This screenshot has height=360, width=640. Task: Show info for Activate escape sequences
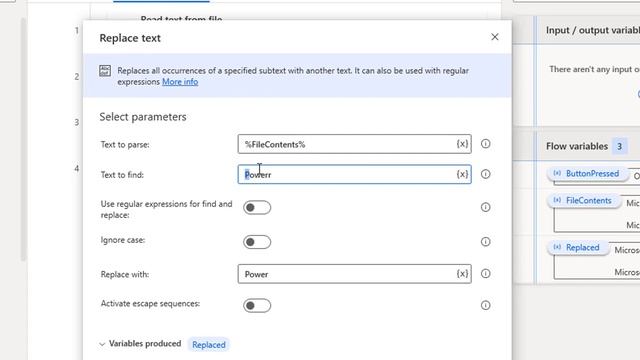click(x=485, y=305)
